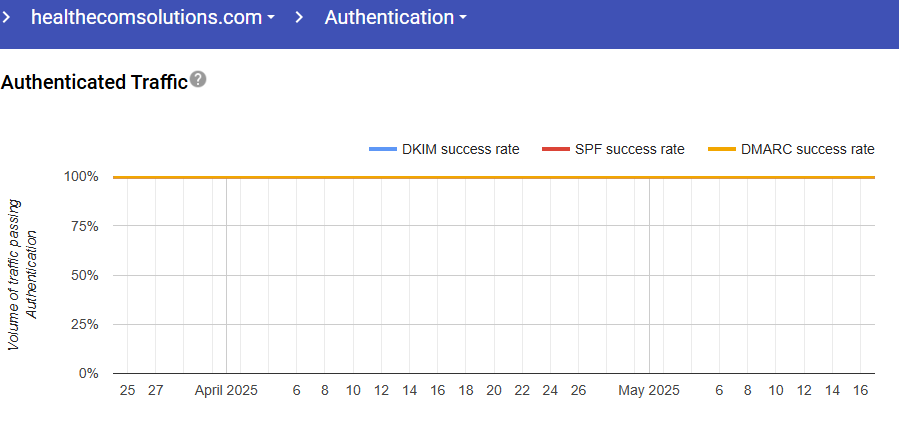Click the red SPF legend color line
Image resolution: width=899 pixels, height=442 pixels.
555,149
